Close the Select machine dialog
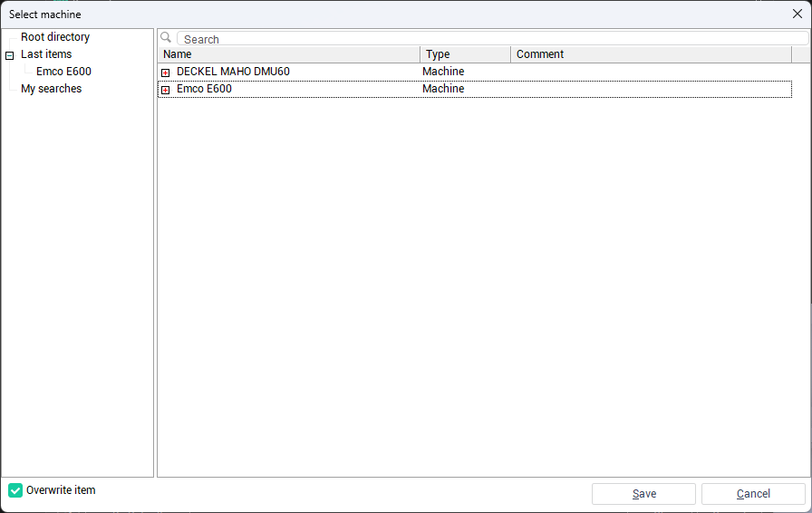 pyautogui.click(x=797, y=14)
